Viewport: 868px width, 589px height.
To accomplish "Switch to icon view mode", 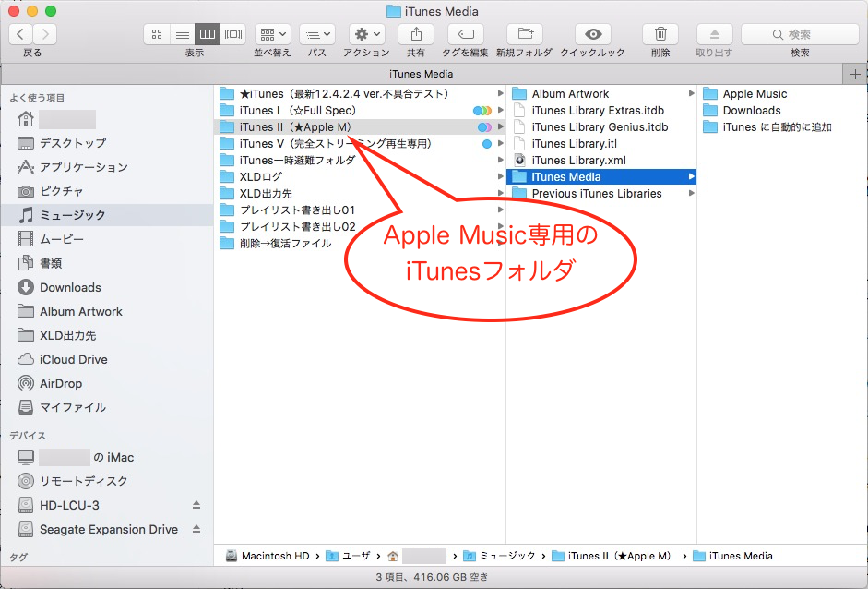I will pyautogui.click(x=157, y=34).
